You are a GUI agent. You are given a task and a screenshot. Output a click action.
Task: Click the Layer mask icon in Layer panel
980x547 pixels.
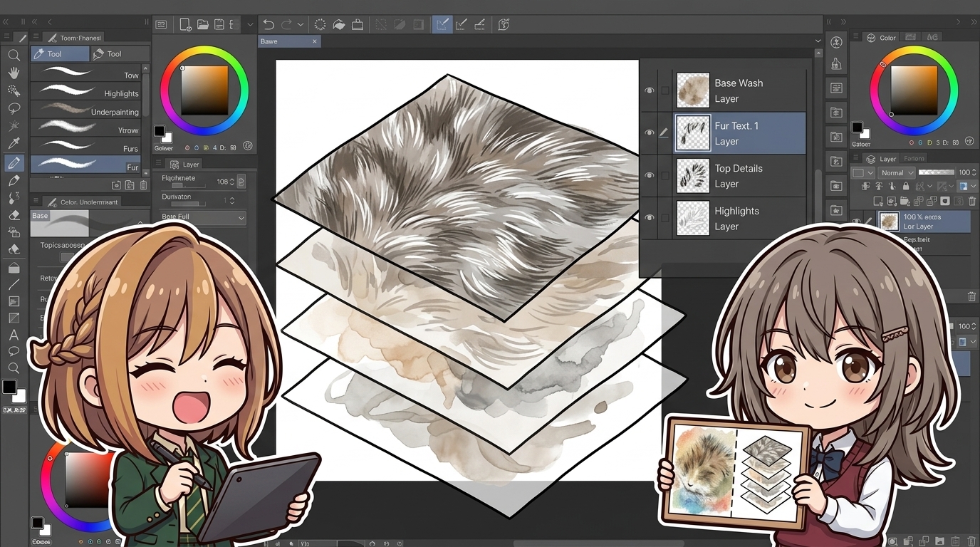pyautogui.click(x=945, y=202)
